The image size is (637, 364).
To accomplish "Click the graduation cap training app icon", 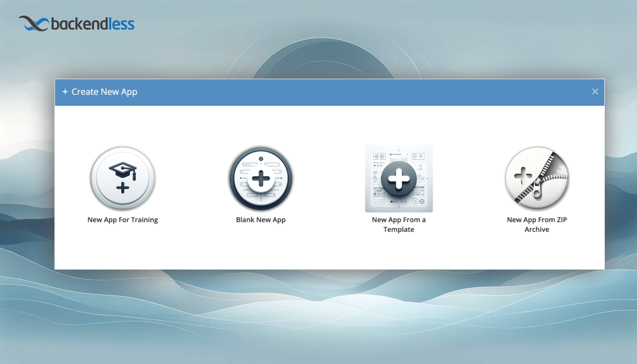I will pyautogui.click(x=123, y=178).
